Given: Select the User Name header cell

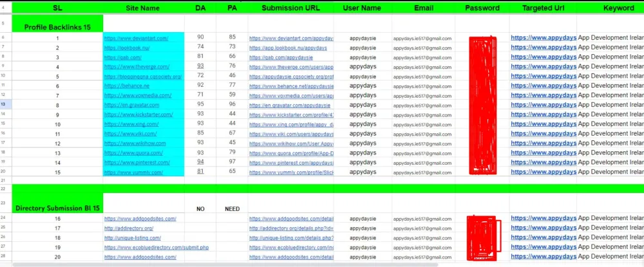Looking at the screenshot, I should coord(362,8).
